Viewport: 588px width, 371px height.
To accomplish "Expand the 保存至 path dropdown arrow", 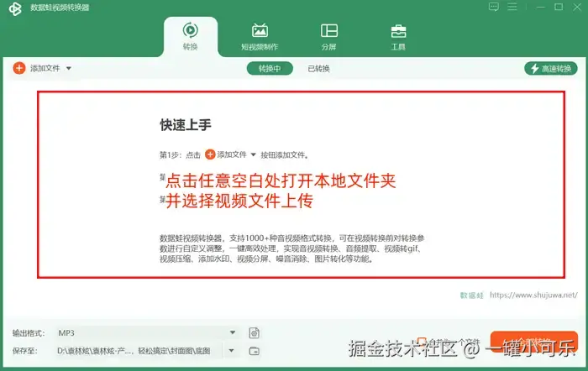I will [x=231, y=351].
